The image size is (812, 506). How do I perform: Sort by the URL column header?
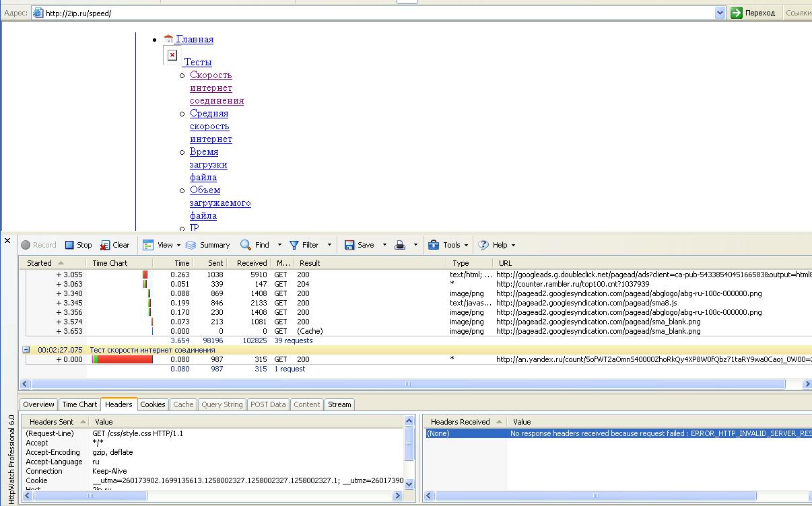pos(652,263)
